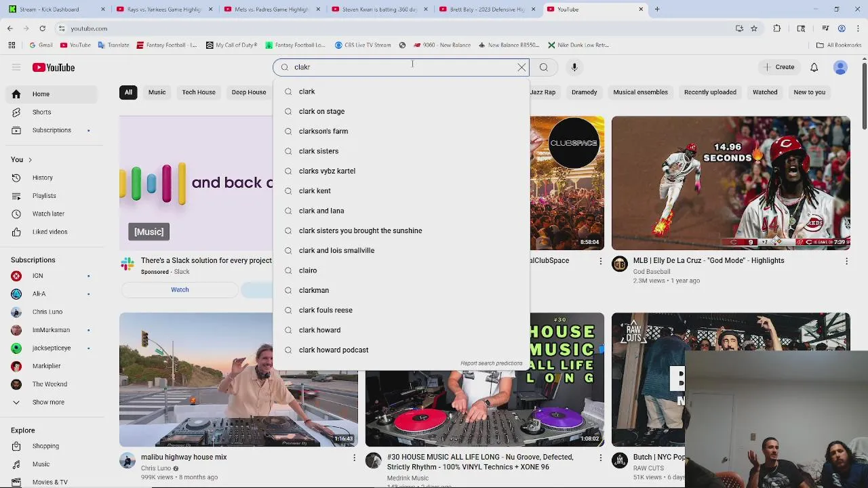Expand the You section chevron
The image size is (868, 488).
pyautogui.click(x=30, y=159)
